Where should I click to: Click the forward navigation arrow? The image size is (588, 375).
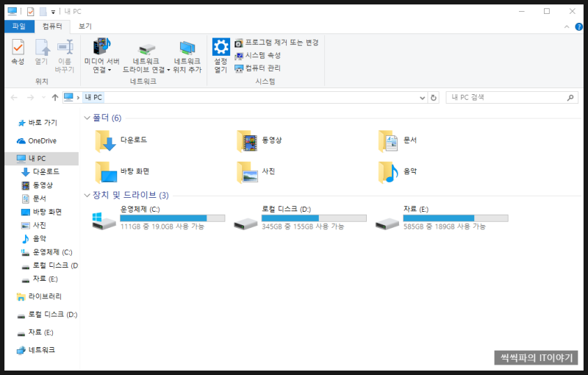[x=30, y=98]
